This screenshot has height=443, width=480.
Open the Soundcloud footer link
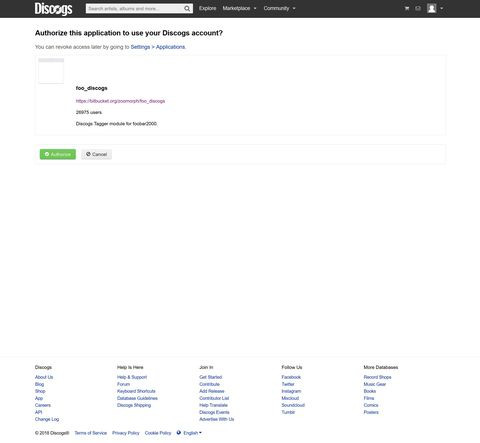293,405
